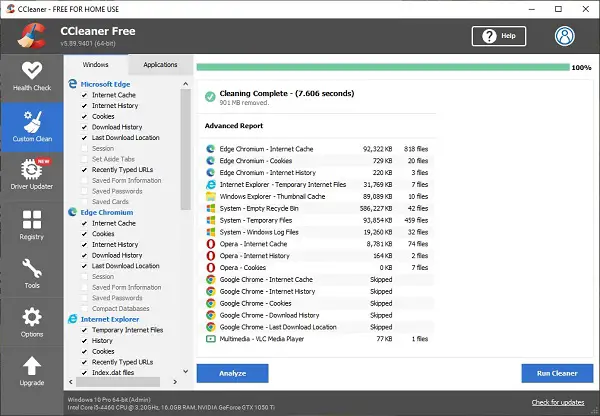600x416 pixels.
Task: Click Opera icon for Opera - Cookies
Action: coord(210,268)
